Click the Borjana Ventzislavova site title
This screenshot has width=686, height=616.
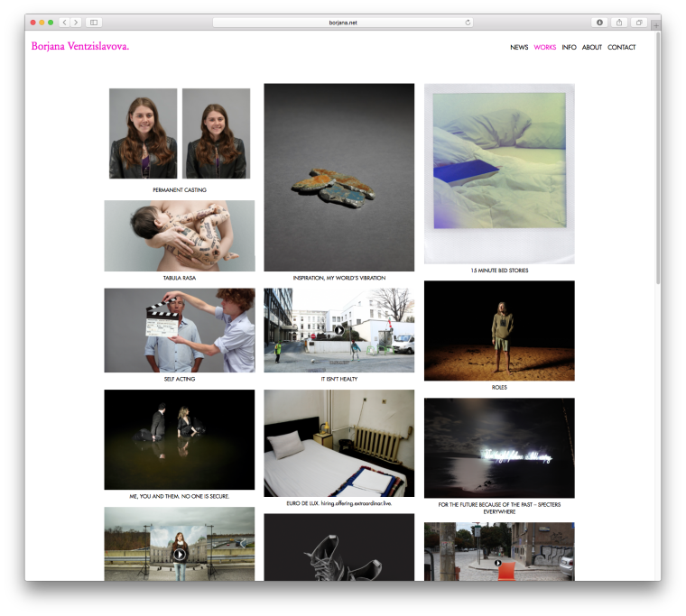(x=79, y=47)
